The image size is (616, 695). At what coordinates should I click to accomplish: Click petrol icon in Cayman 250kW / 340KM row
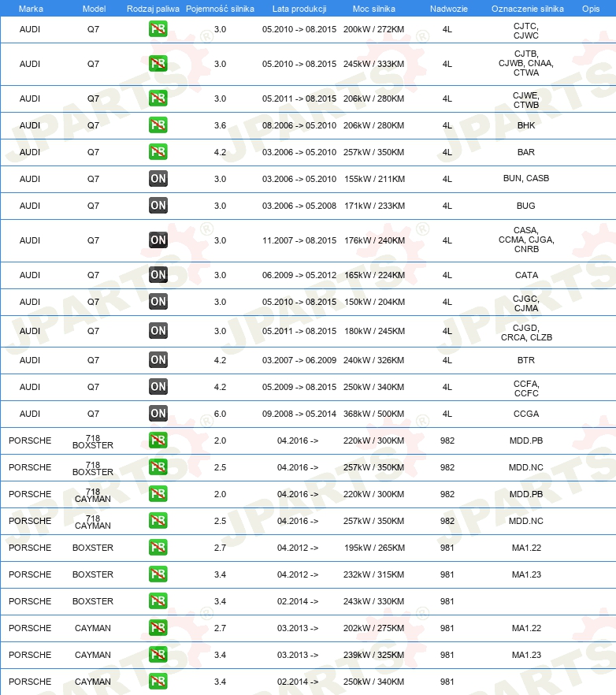(158, 682)
